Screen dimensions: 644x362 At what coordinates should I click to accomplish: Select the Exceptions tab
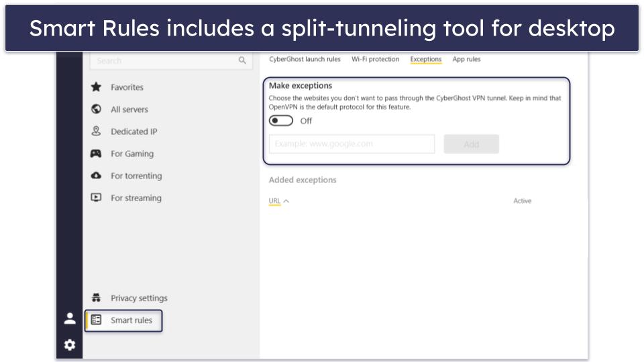tap(425, 59)
